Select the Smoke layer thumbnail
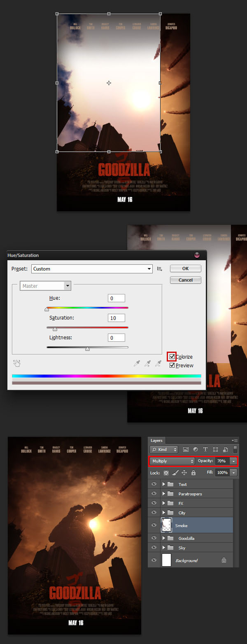The height and width of the screenshot is (644, 247). pos(167,525)
